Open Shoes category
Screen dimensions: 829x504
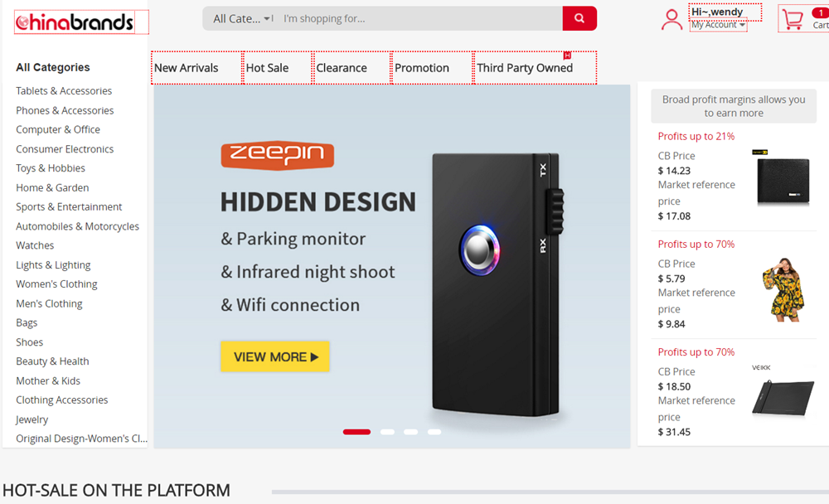click(30, 342)
